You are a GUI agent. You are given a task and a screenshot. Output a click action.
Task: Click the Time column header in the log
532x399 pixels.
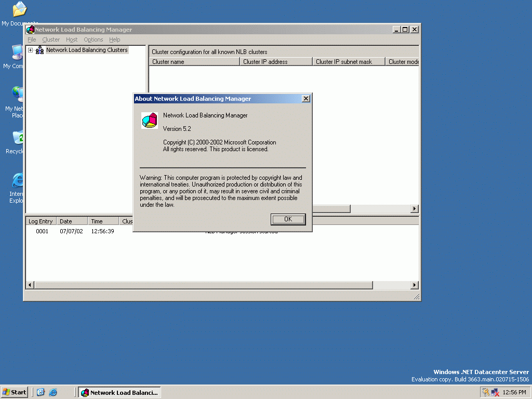click(x=103, y=221)
